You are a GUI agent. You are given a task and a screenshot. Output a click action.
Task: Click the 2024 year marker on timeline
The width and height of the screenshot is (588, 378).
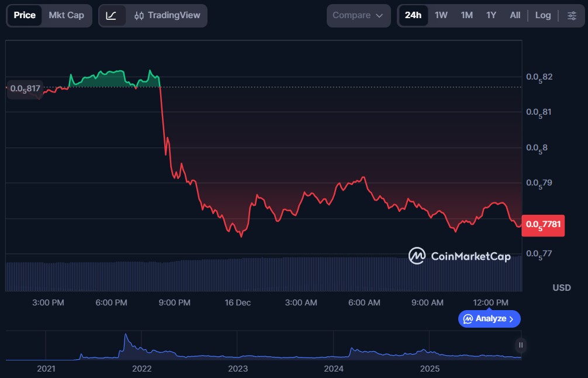pos(333,369)
